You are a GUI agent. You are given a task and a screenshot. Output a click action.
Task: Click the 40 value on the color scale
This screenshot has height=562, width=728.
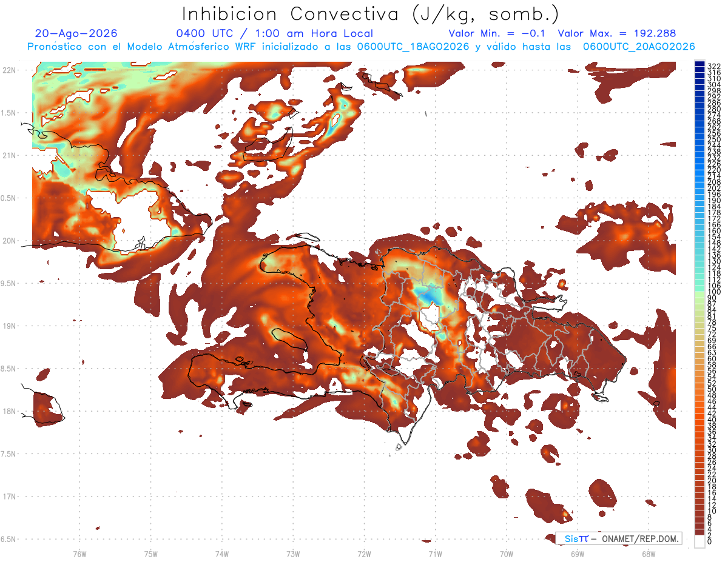[712, 420]
